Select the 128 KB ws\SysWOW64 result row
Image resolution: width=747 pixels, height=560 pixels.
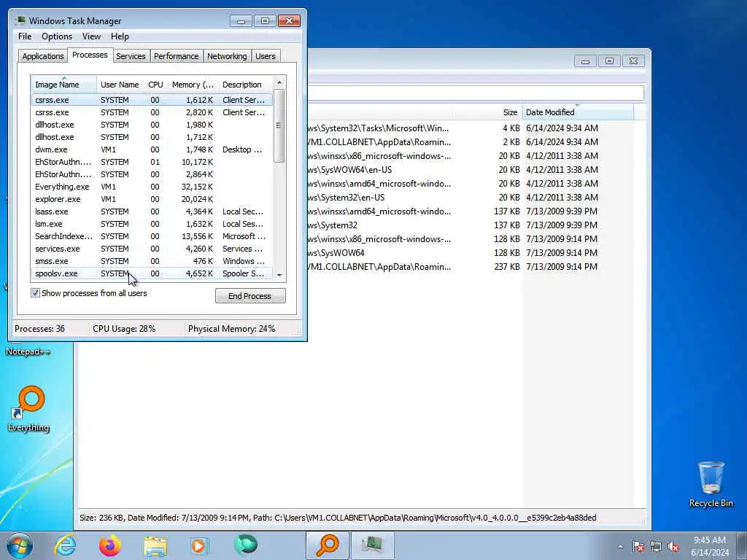coord(471,253)
